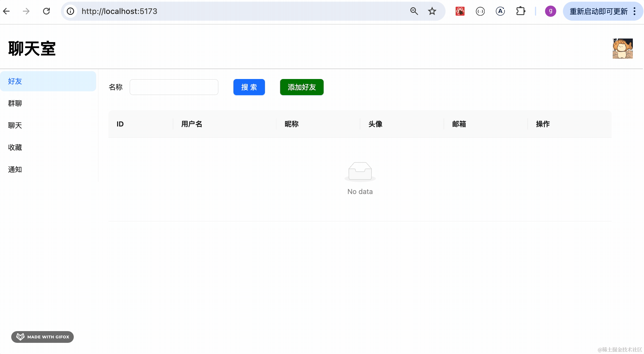Reload the page with refresh icon
Screen dimensions: 644x354
tap(46, 11)
